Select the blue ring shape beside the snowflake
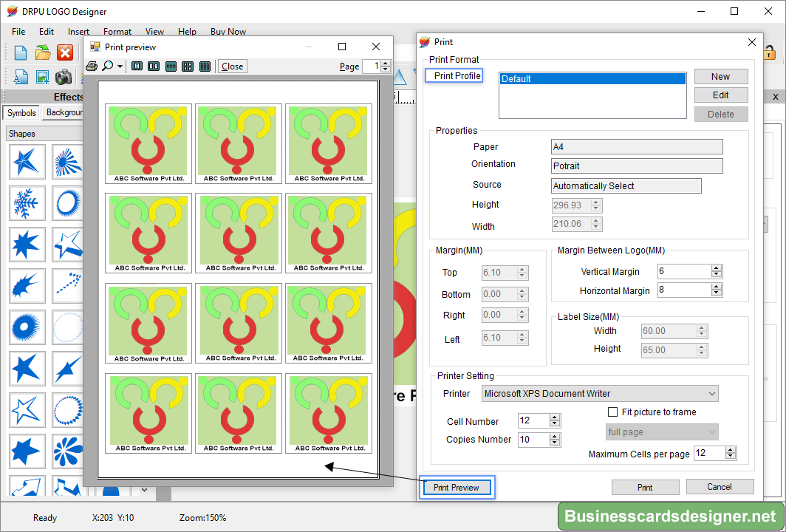This screenshot has height=532, width=786. click(x=68, y=203)
